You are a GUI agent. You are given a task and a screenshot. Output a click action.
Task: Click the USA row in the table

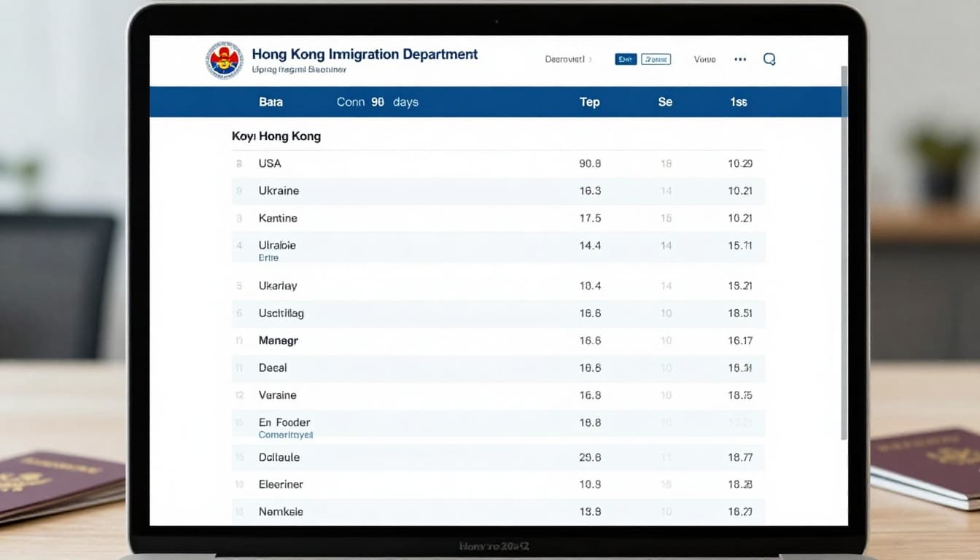click(270, 164)
